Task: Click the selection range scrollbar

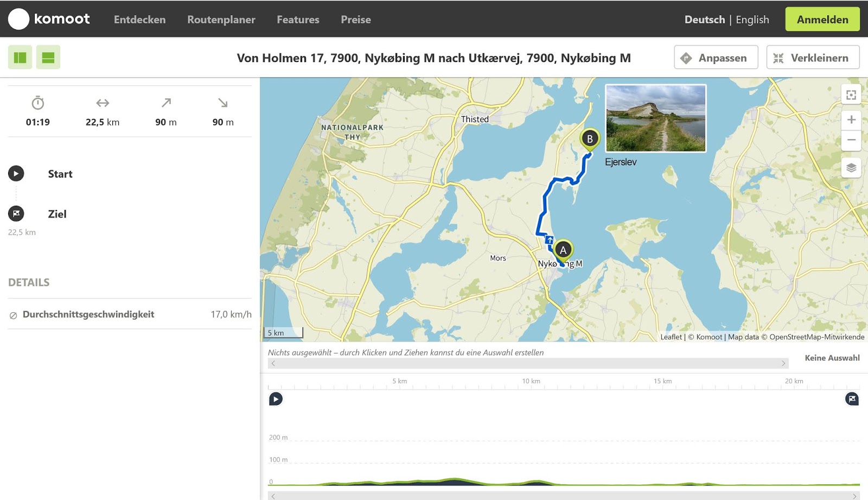Action: (x=528, y=363)
